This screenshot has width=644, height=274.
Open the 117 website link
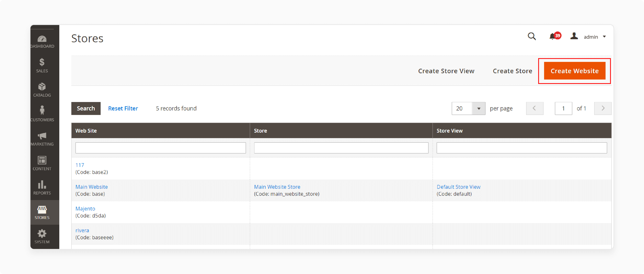click(80, 165)
